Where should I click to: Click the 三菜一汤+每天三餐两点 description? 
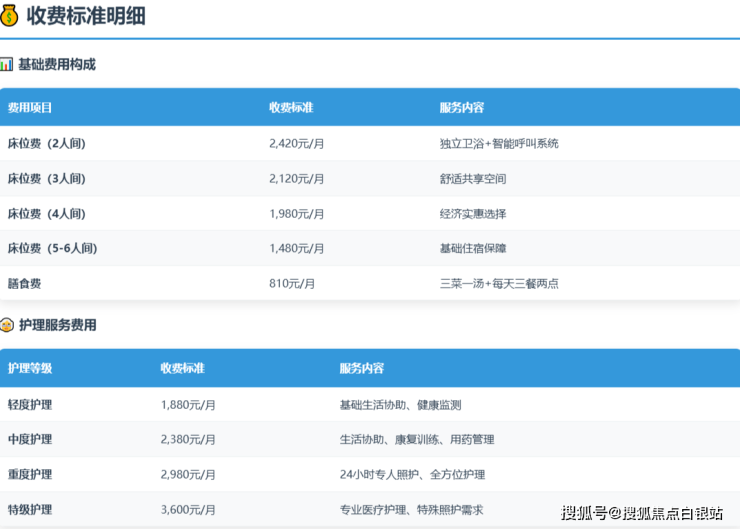[499, 283]
